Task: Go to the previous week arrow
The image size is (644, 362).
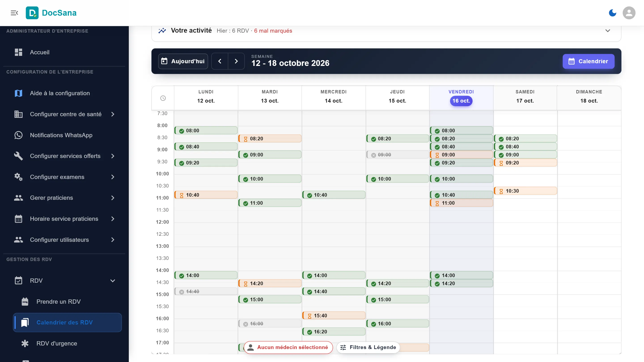Action: [x=220, y=61]
